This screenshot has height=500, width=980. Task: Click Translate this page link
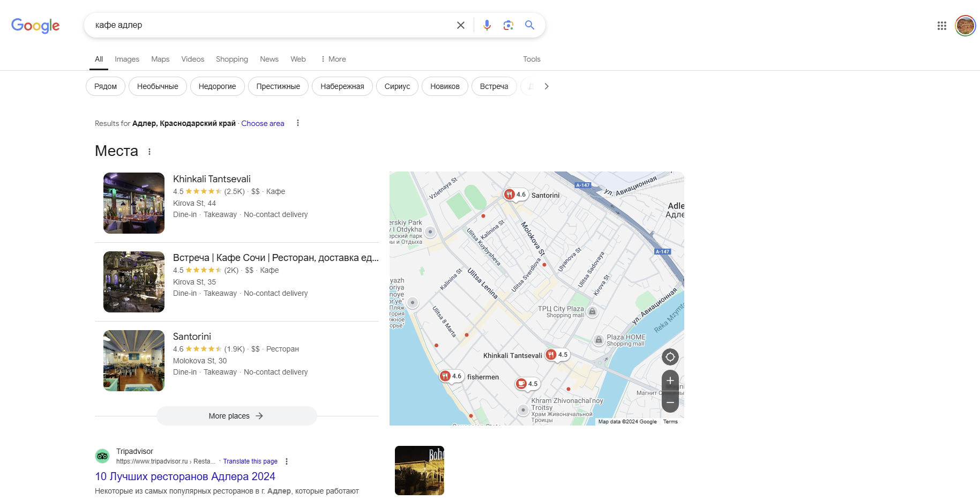250,461
